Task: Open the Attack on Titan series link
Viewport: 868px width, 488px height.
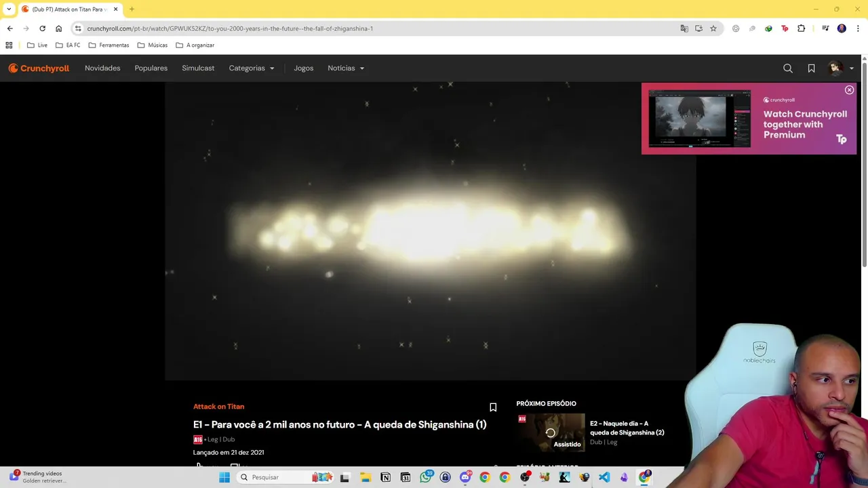Action: (x=218, y=407)
